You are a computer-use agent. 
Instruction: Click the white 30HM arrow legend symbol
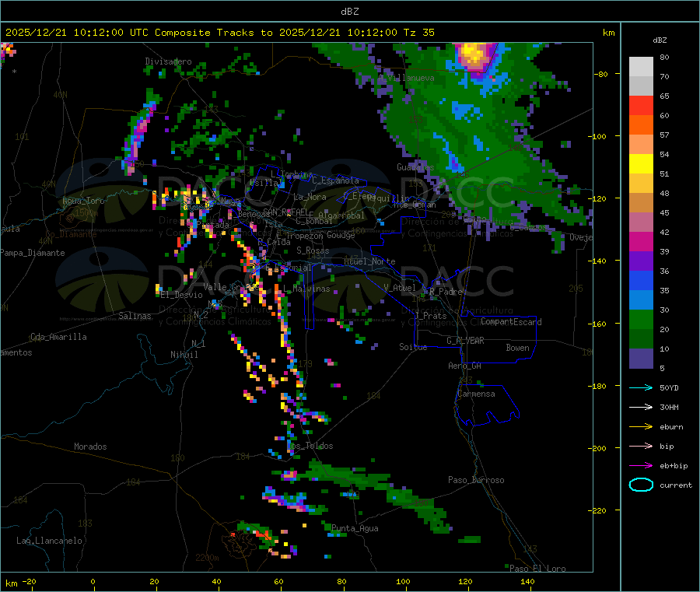click(x=641, y=407)
